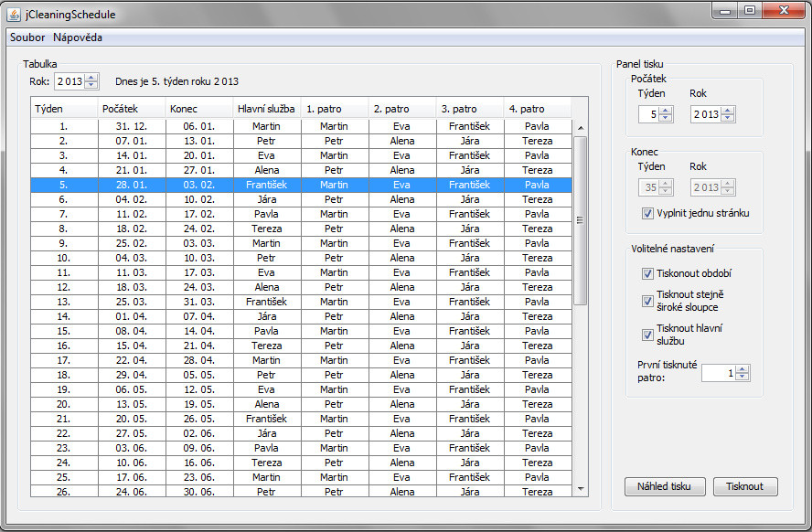This screenshot has width=812, height=532.
Task: Toggle the Vyplnit jednu stránku checkbox
Action: [x=647, y=213]
